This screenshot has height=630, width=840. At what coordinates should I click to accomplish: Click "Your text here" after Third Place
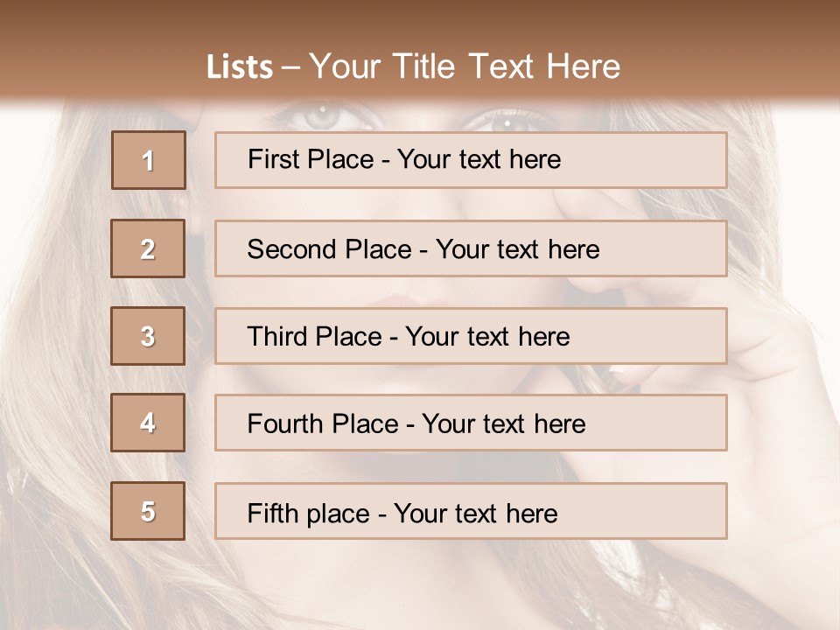487,337
